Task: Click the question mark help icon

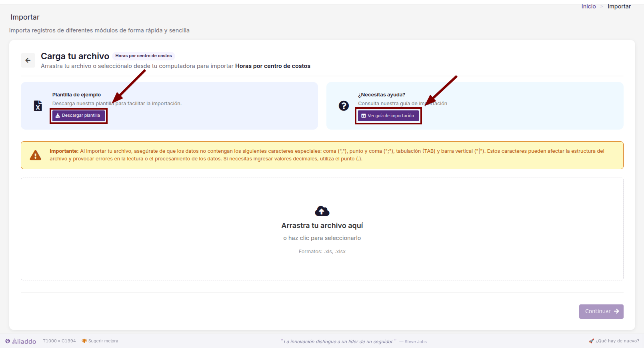Action: 344,106
